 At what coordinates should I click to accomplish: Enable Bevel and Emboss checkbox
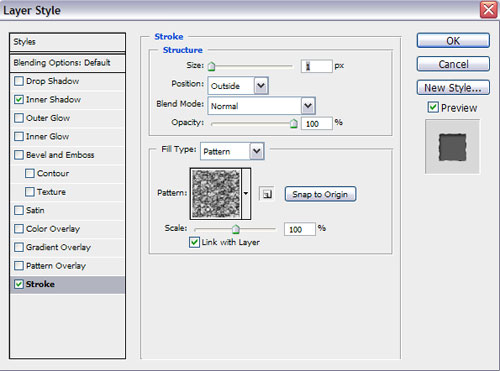coord(19,155)
